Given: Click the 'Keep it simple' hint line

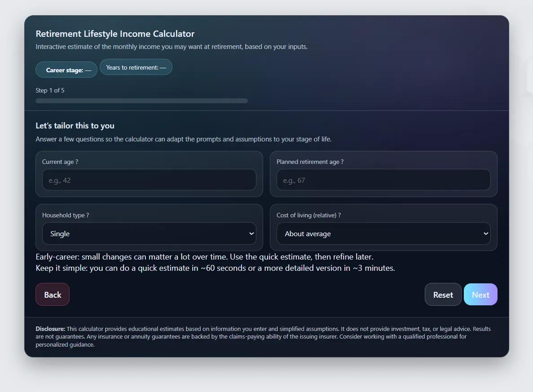Looking at the screenshot, I should [x=215, y=268].
